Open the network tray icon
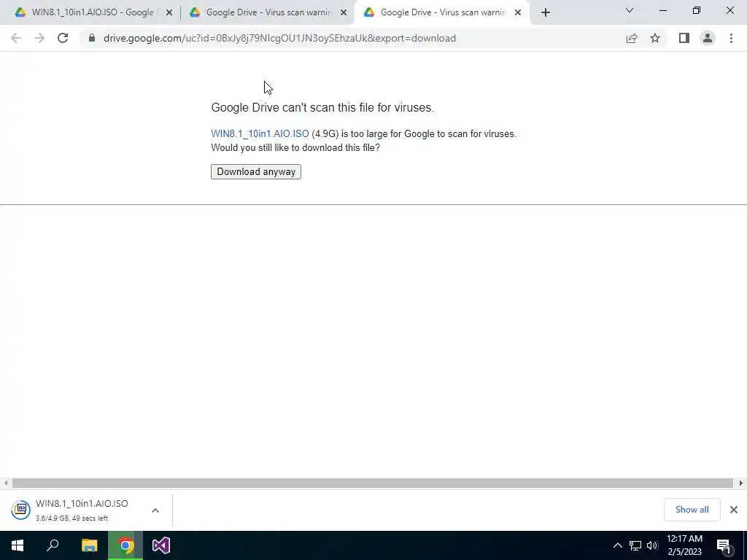747x560 pixels. click(x=635, y=545)
